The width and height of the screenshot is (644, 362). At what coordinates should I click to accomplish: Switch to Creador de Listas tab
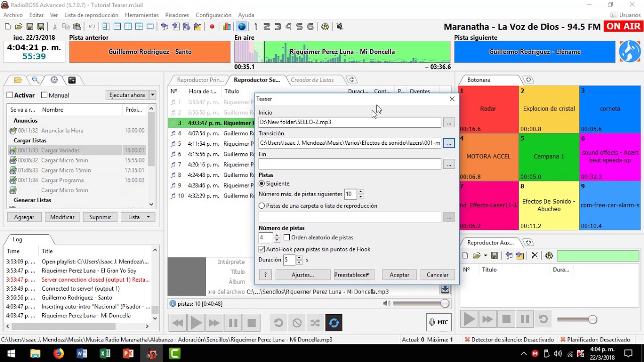tap(312, 80)
